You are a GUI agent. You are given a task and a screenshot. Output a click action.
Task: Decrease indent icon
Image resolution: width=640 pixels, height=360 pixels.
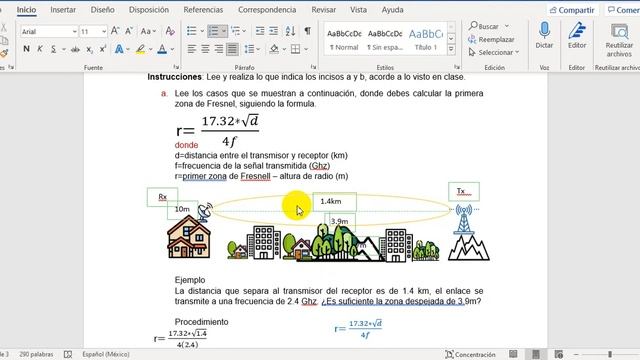260,31
